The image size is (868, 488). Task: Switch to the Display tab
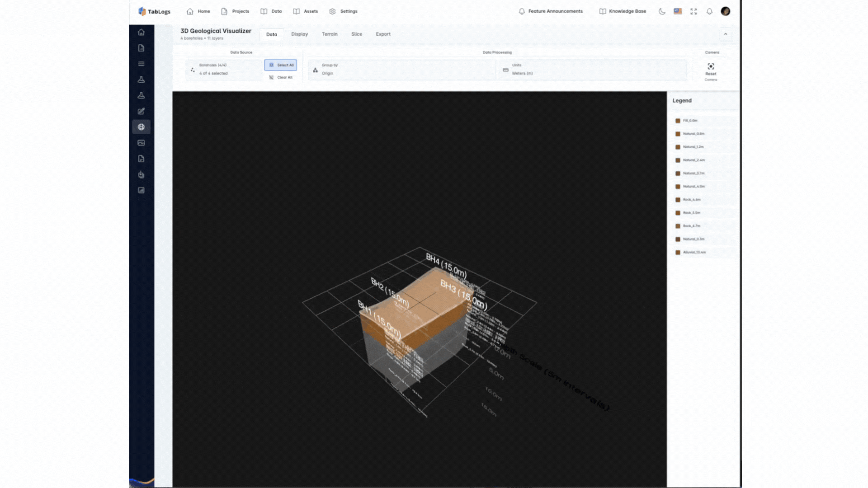tap(299, 34)
